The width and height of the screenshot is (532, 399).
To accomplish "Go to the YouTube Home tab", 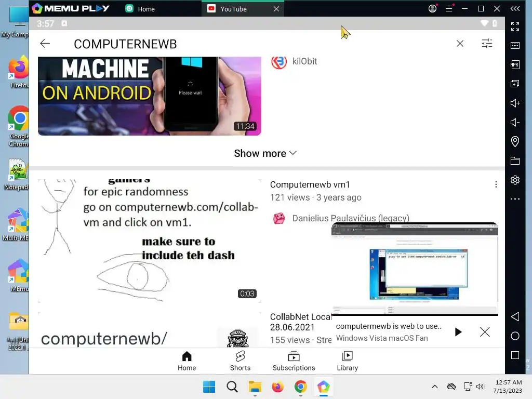I will 187,361.
